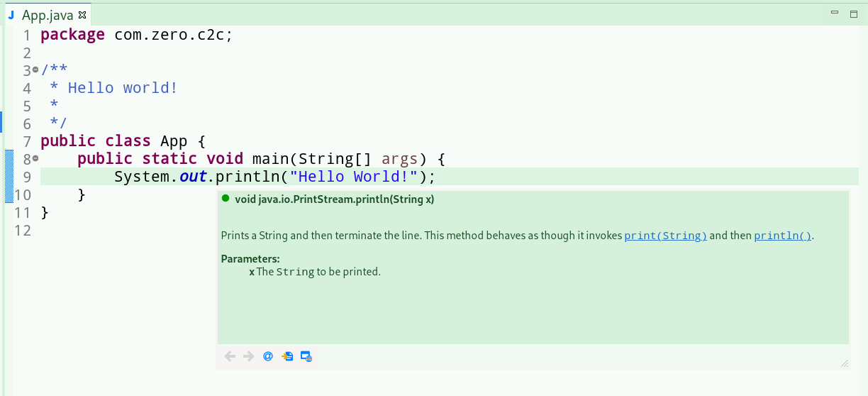Click 'String[]' in main signature
The image size is (868, 396).
click(335, 159)
